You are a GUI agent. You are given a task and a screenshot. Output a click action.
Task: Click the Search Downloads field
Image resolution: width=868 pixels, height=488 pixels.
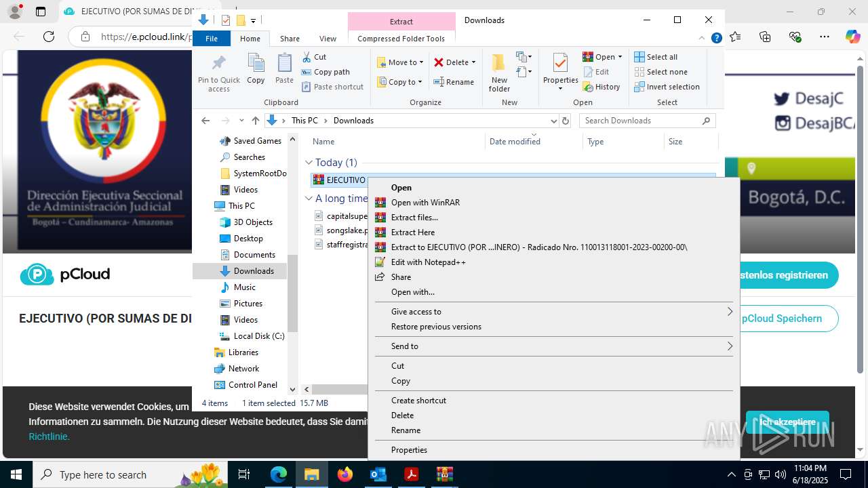[641, 121]
